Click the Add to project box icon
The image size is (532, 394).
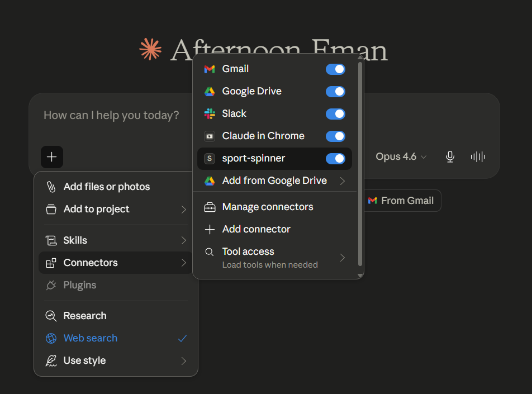[x=51, y=209]
